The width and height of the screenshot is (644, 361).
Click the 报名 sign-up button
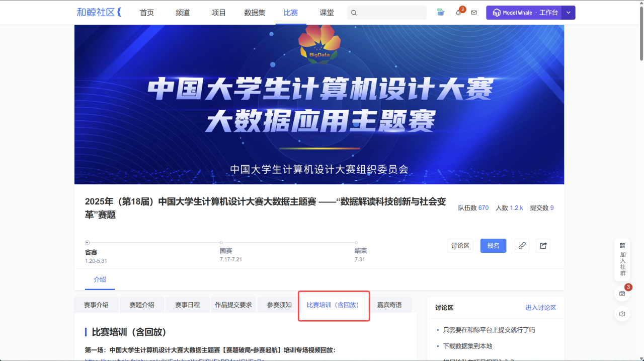point(493,246)
